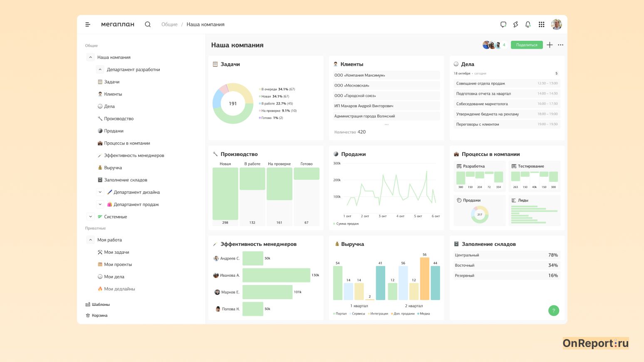Open the search magnifier icon
The width and height of the screenshot is (644, 362).
(148, 25)
